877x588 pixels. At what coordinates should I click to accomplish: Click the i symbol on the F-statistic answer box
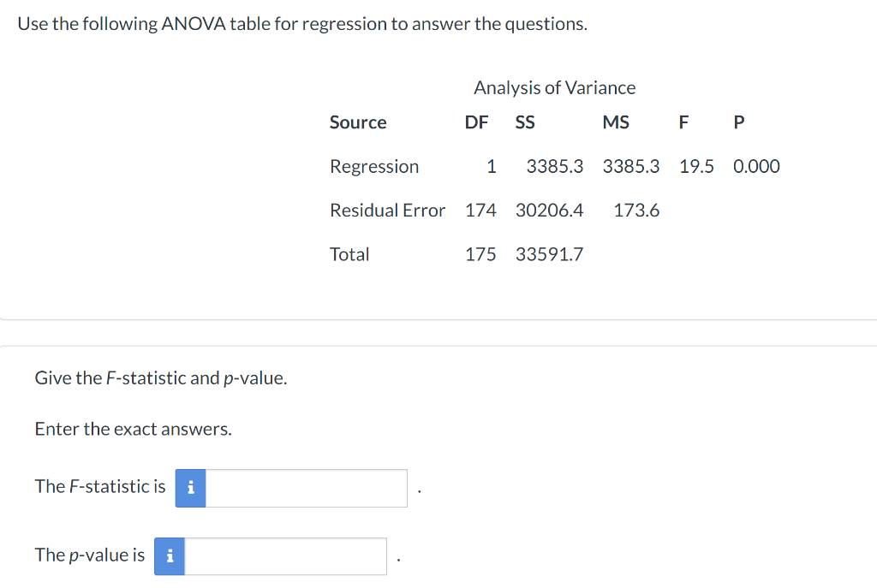click(x=189, y=488)
